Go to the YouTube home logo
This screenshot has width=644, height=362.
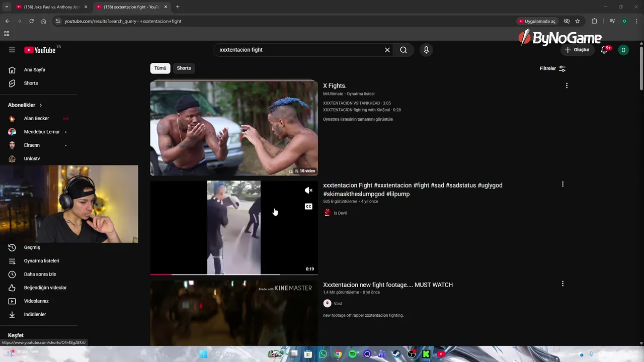pyautogui.click(x=40, y=50)
